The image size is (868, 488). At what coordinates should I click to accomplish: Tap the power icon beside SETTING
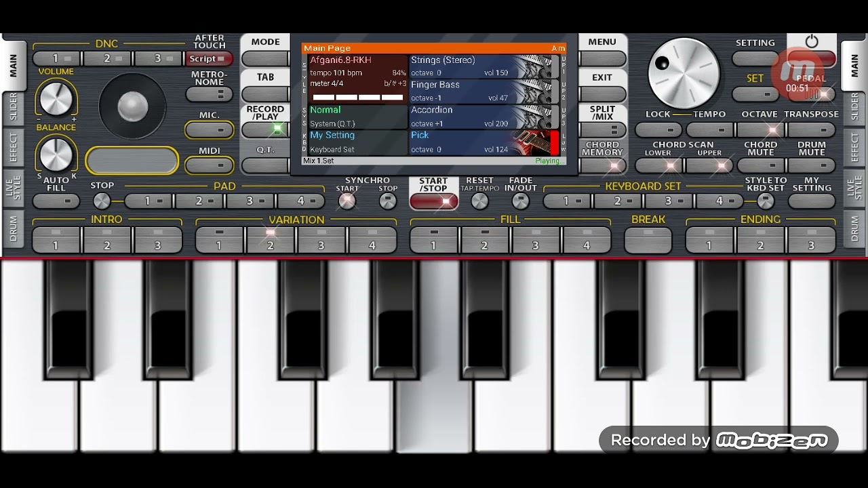click(811, 42)
